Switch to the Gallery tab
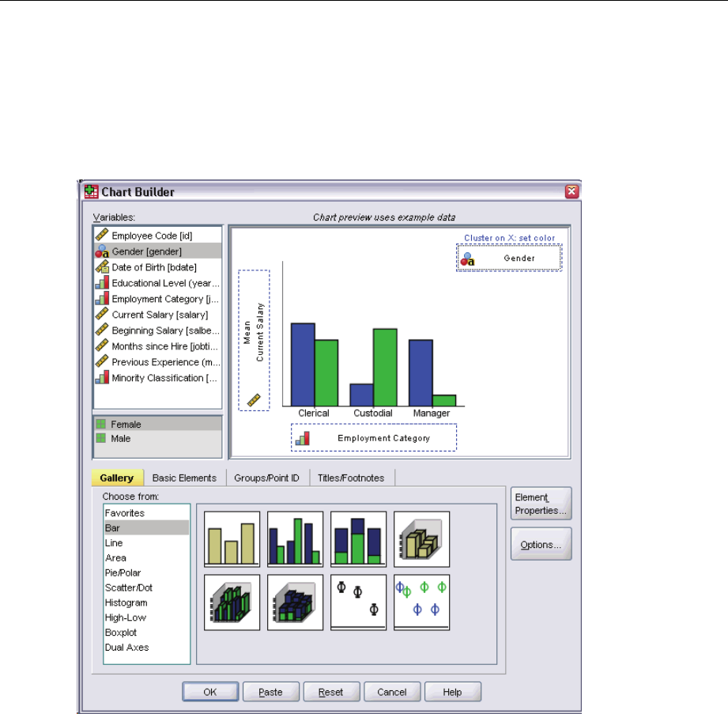 (117, 478)
